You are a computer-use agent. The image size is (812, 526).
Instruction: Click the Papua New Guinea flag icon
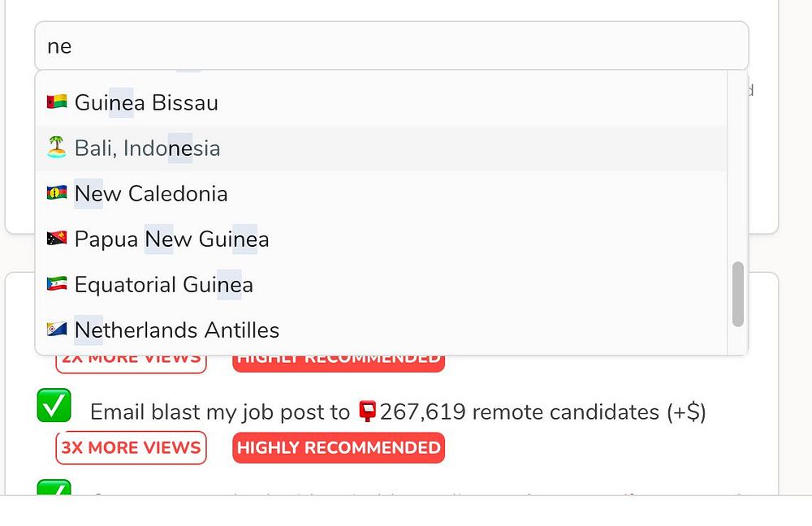click(57, 239)
